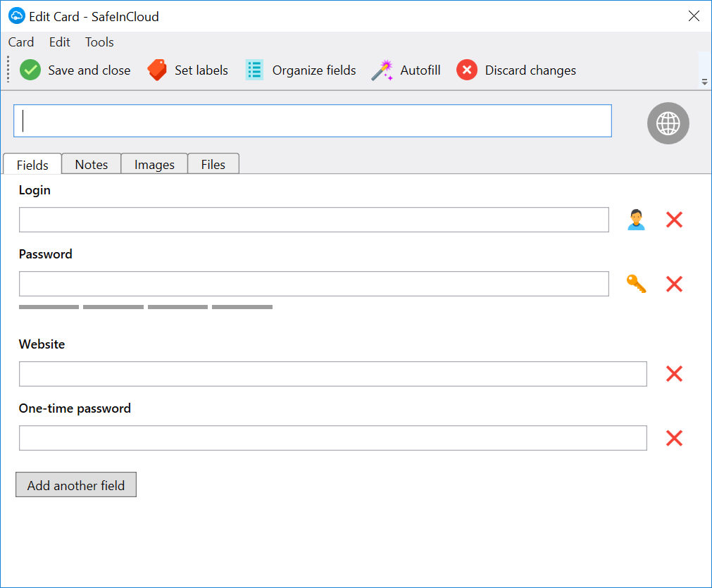Close the Edit Card window
Viewport: 712px width, 588px height.
(x=694, y=16)
